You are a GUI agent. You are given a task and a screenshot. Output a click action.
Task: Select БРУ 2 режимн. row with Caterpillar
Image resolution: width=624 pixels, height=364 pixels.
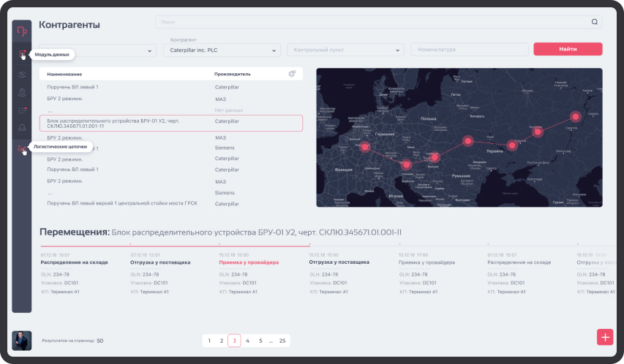point(171,159)
